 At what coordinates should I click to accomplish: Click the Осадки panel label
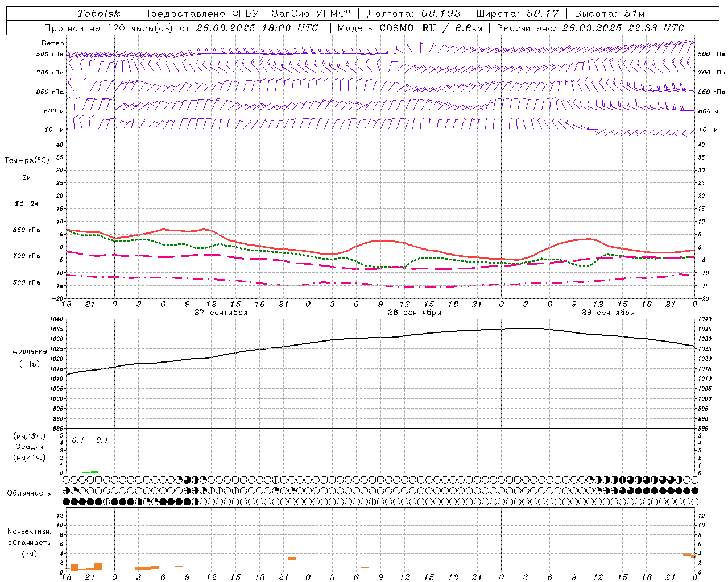point(30,447)
